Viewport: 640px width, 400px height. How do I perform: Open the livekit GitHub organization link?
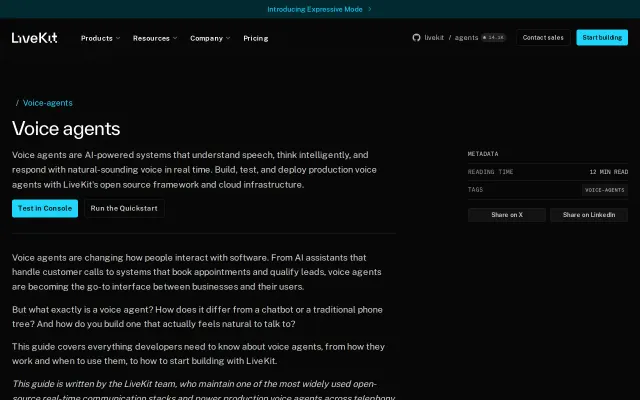(x=434, y=38)
